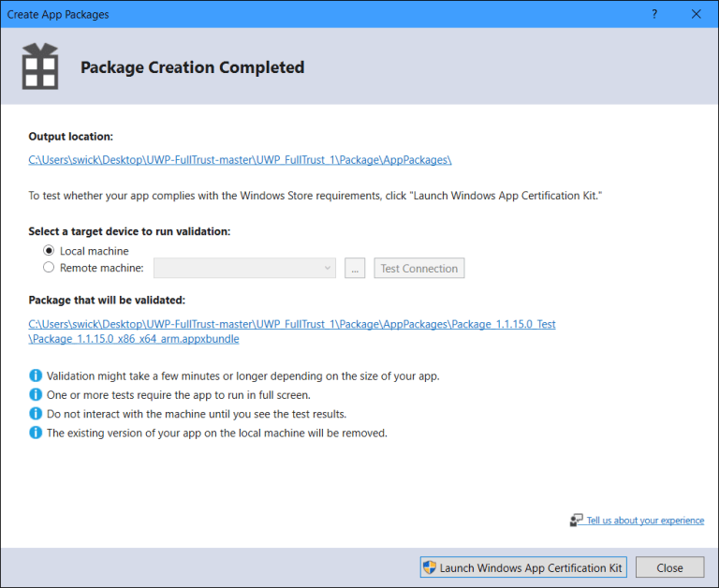
Task: Click the Package Creation Completed heading
Action: point(193,67)
